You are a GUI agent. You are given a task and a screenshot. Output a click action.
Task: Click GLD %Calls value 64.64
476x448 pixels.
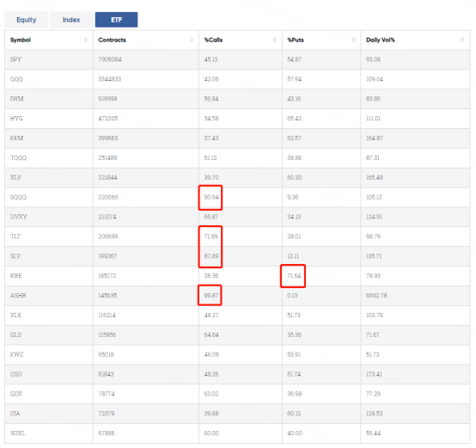pos(211,334)
